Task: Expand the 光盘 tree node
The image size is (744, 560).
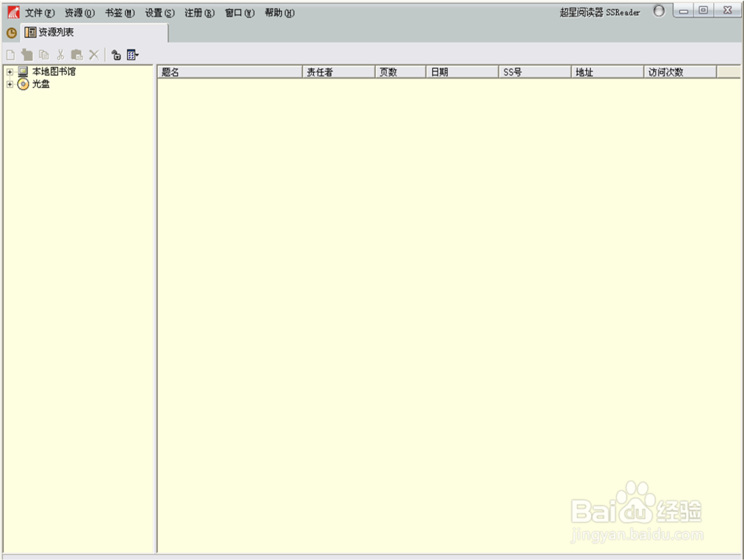Action: click(x=8, y=84)
